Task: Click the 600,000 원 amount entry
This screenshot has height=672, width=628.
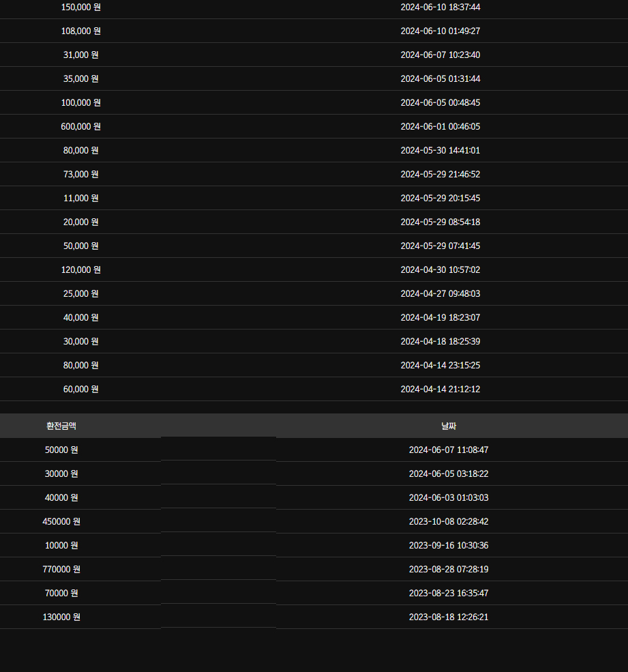Action: pyautogui.click(x=80, y=126)
